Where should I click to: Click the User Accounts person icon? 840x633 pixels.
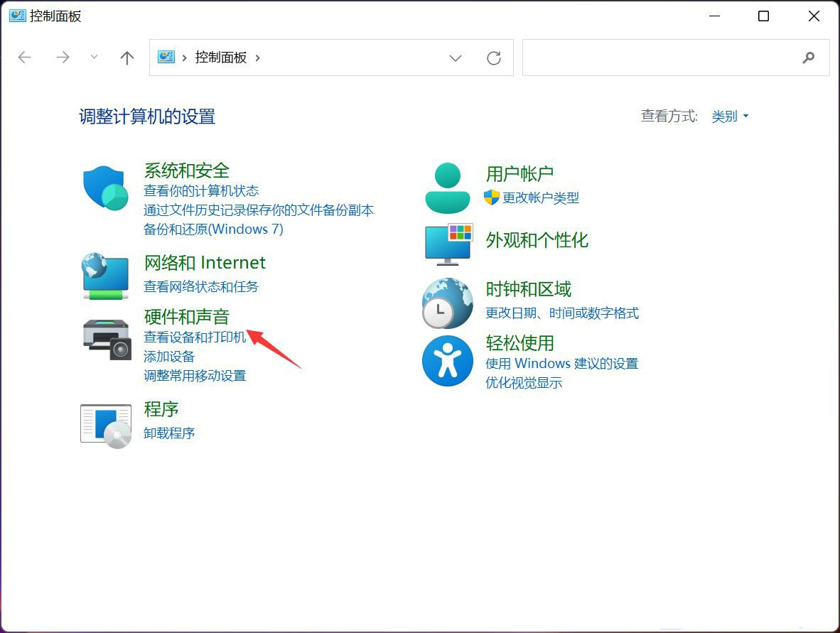click(x=447, y=188)
